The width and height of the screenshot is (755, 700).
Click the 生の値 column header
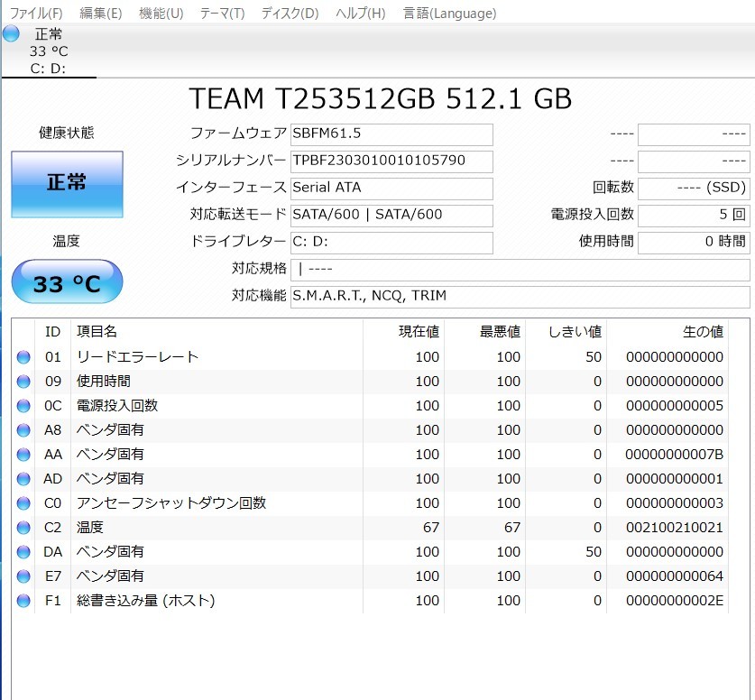tap(668, 332)
